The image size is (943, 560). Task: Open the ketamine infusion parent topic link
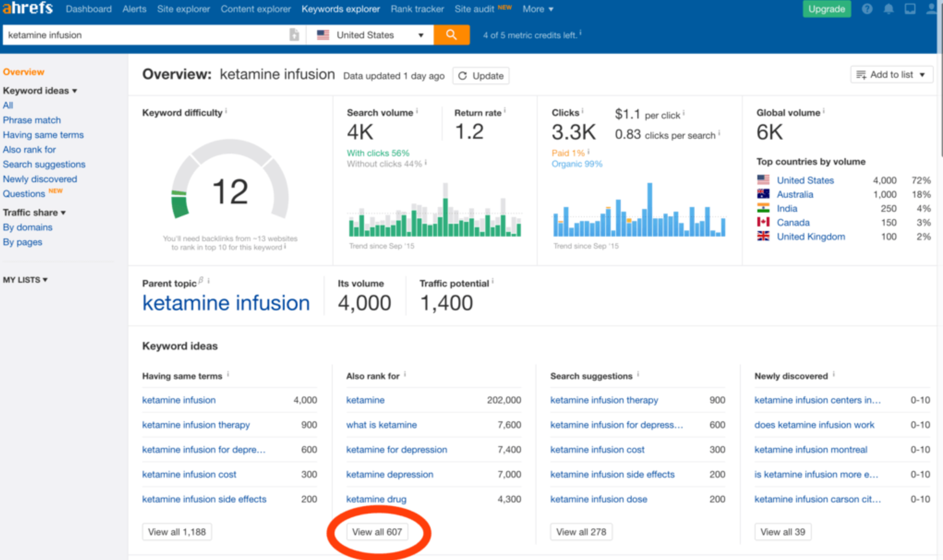(226, 303)
